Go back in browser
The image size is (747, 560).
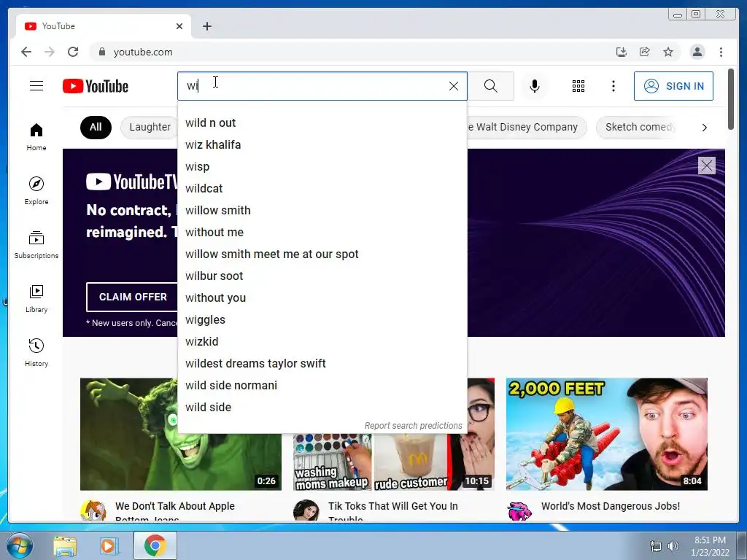coord(26,52)
